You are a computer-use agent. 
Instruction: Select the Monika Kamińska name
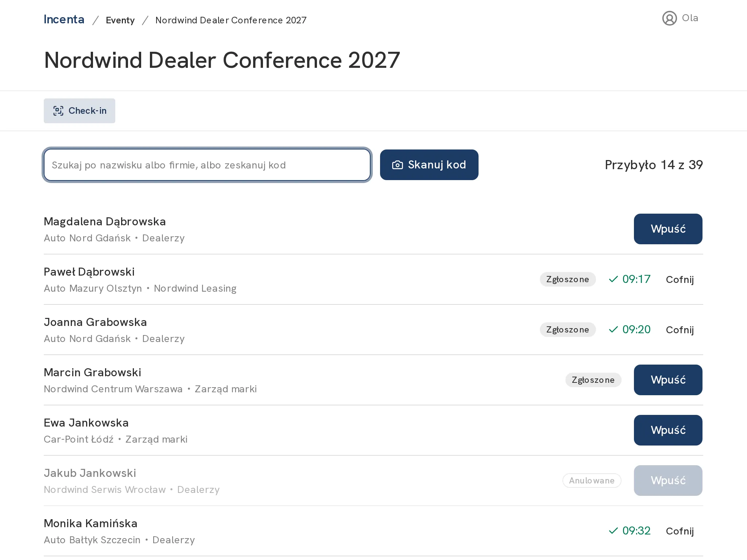[90, 524]
